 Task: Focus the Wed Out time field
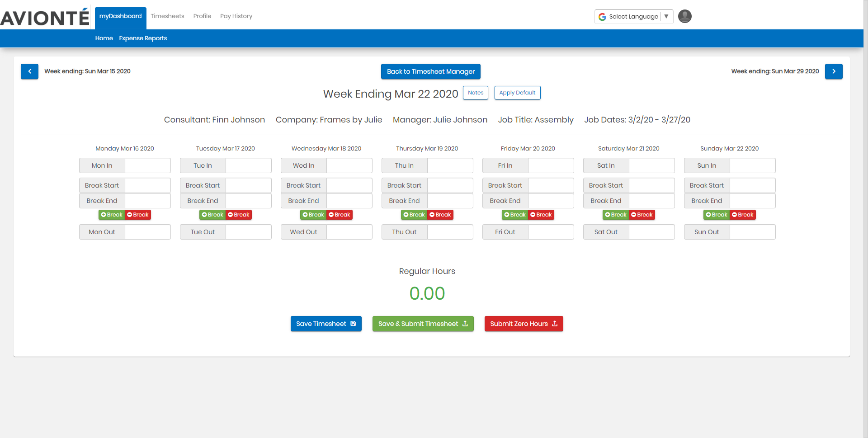coord(349,232)
